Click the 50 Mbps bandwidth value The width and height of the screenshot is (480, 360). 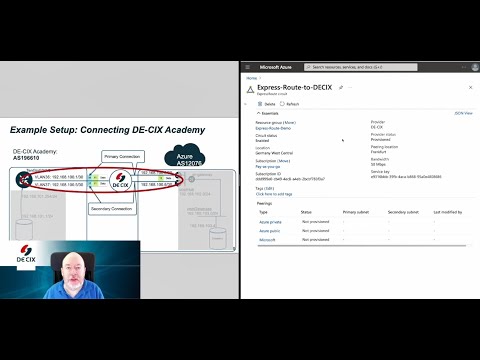[378, 164]
